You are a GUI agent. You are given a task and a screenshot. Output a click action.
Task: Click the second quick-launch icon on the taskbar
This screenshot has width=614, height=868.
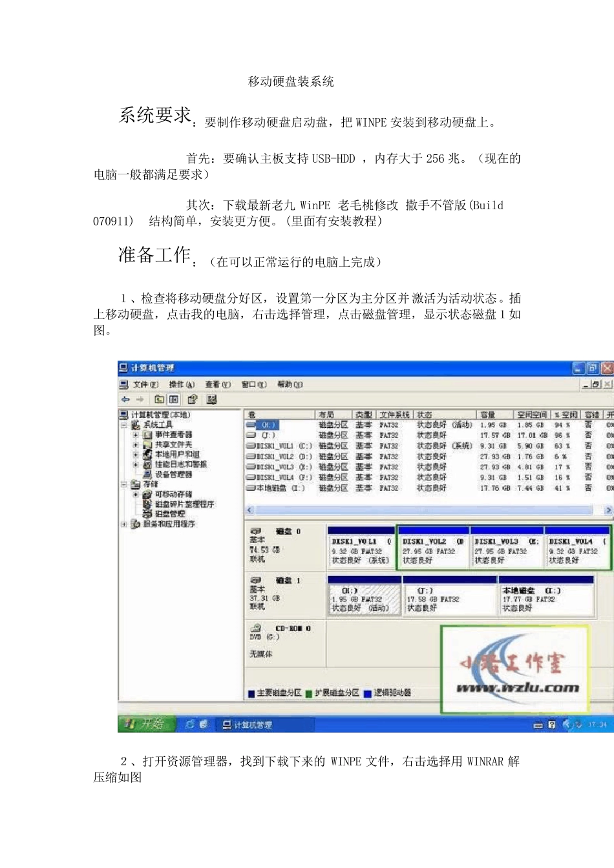pos(203,724)
